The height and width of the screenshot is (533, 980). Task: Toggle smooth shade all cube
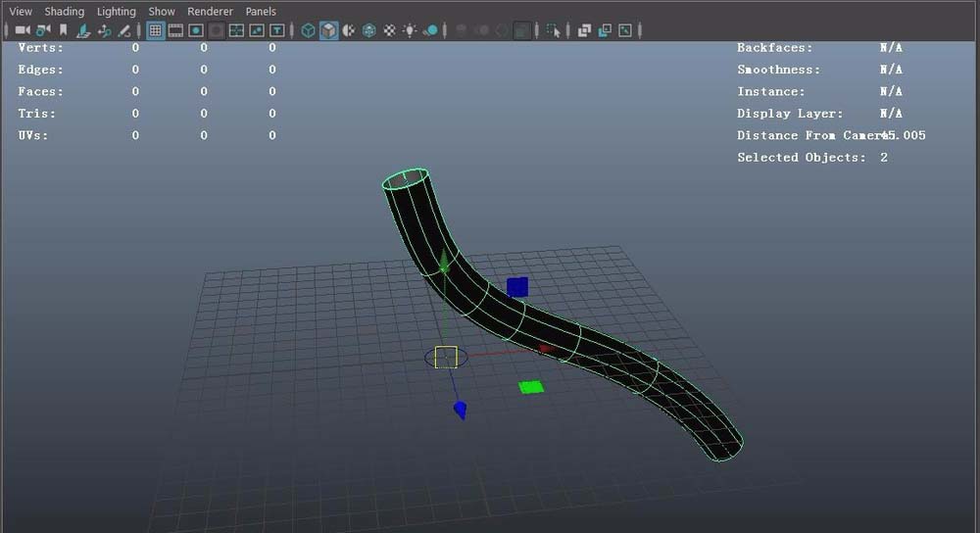[x=328, y=30]
